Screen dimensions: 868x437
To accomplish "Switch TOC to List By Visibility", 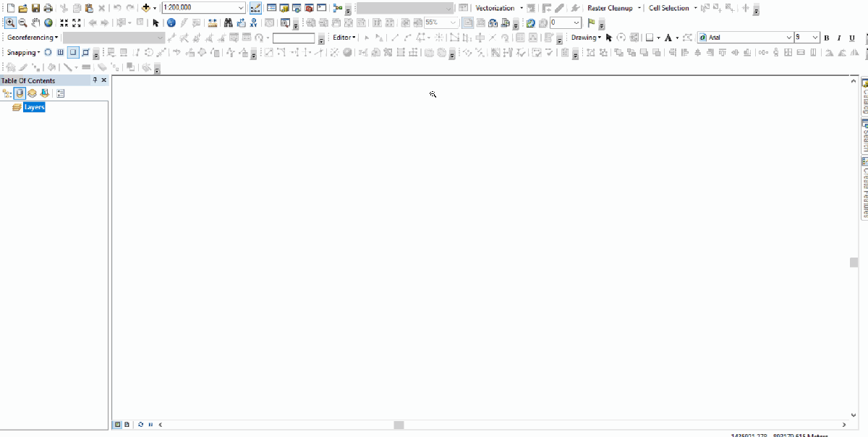I will pos(32,93).
